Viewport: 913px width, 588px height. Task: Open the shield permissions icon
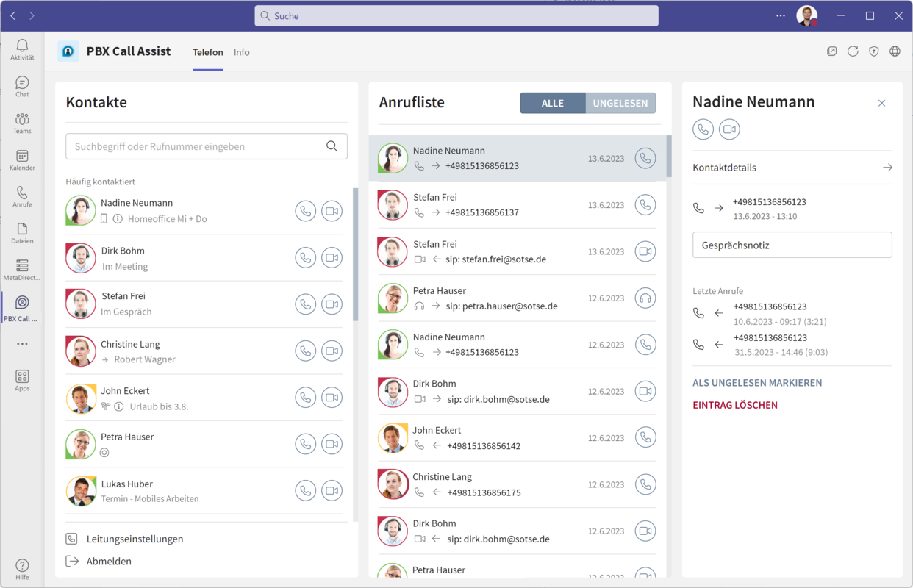pyautogui.click(x=873, y=51)
